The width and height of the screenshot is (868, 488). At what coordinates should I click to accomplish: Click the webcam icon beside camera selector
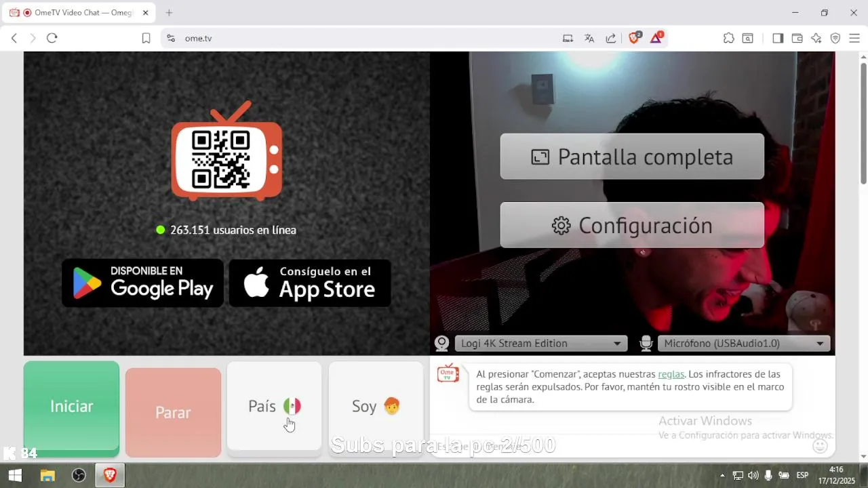tap(441, 344)
